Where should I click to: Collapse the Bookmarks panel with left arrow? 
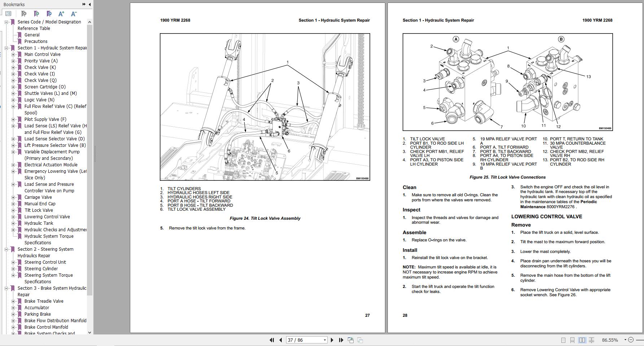click(89, 4)
